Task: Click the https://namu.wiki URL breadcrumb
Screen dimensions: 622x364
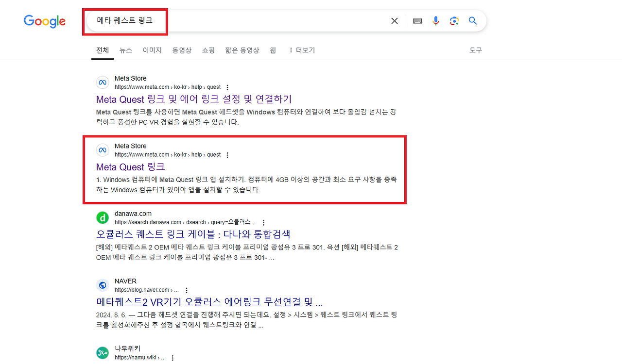Action: [140, 358]
